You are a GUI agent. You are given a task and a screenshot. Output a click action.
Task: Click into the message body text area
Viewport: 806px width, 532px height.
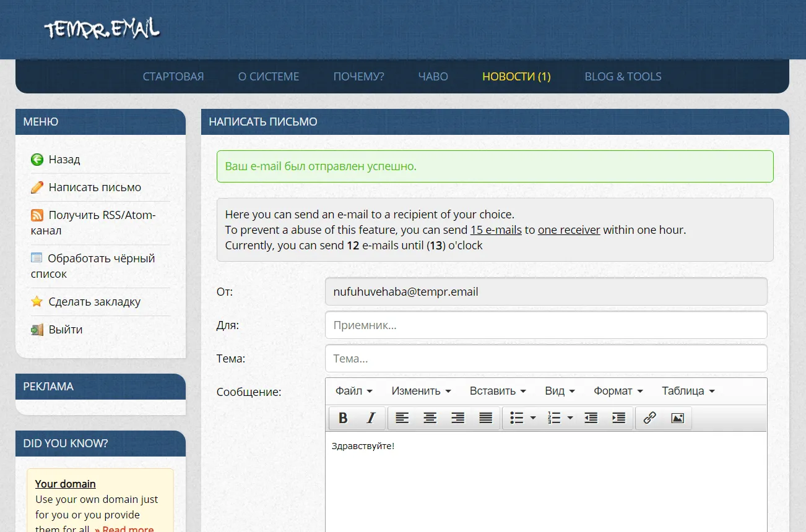(x=546, y=482)
